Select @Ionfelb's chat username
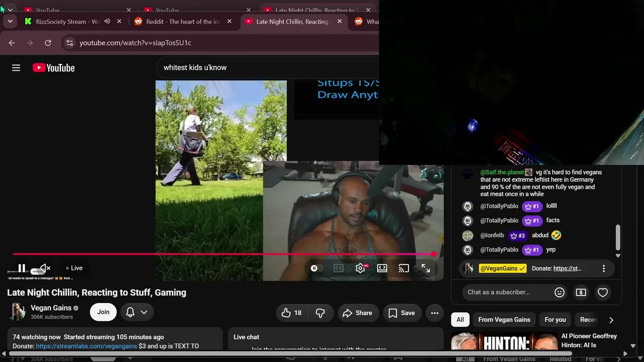This screenshot has width=644, height=362. [492, 235]
